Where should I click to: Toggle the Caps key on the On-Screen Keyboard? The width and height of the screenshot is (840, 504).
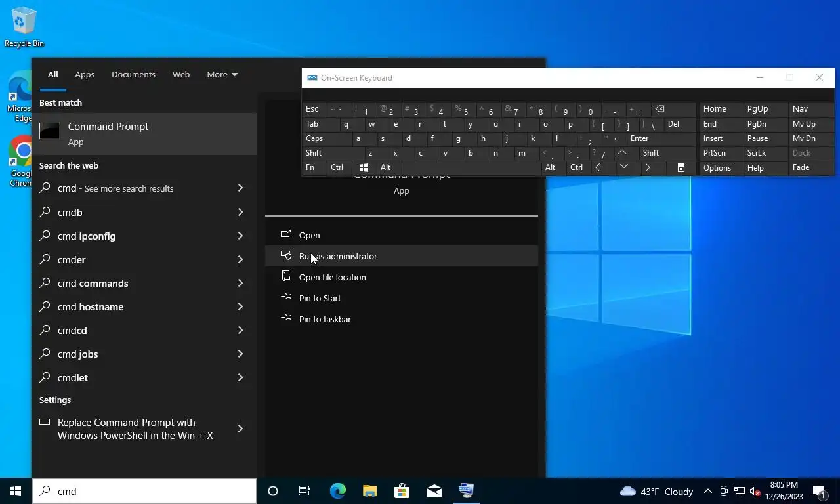tap(326, 138)
